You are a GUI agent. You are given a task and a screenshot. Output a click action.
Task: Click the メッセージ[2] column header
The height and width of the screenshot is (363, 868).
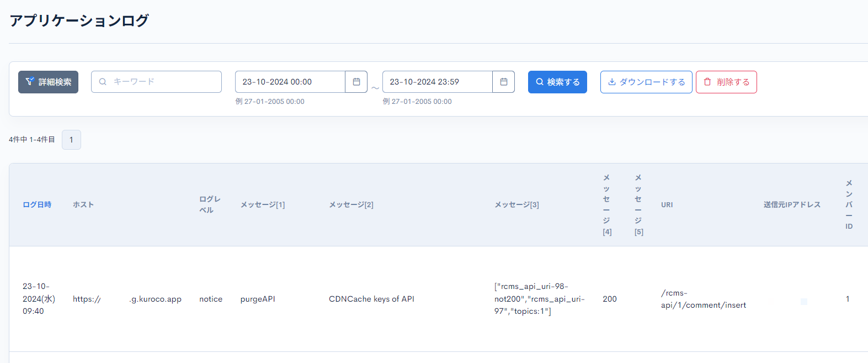tap(351, 204)
